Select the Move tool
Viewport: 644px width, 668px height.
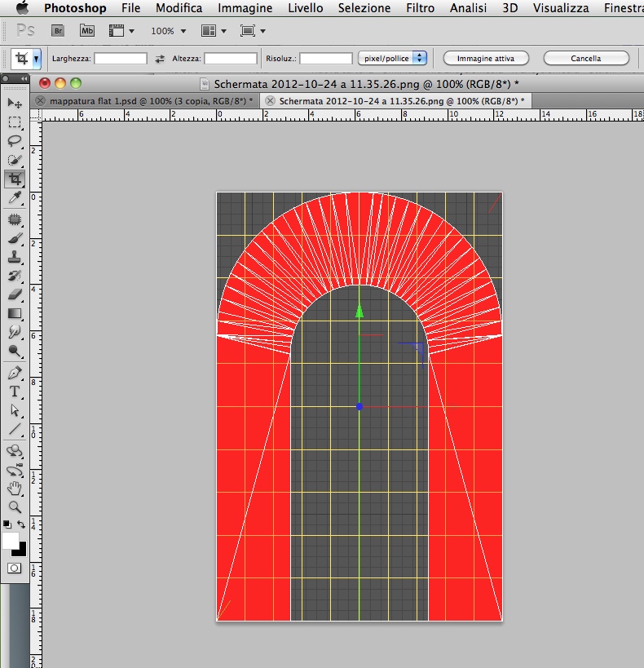coord(15,104)
